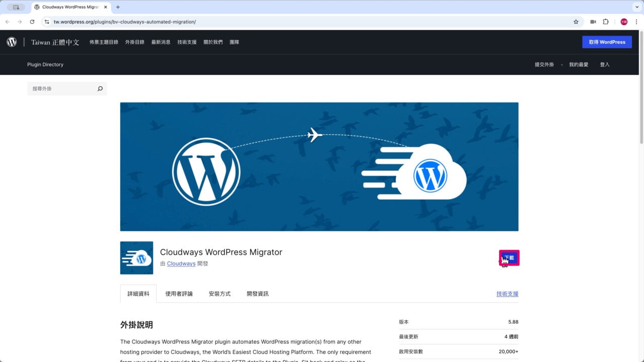Click the Cloudways plugin thumbnail image
Image resolution: width=644 pixels, height=362 pixels.
pyautogui.click(x=136, y=257)
